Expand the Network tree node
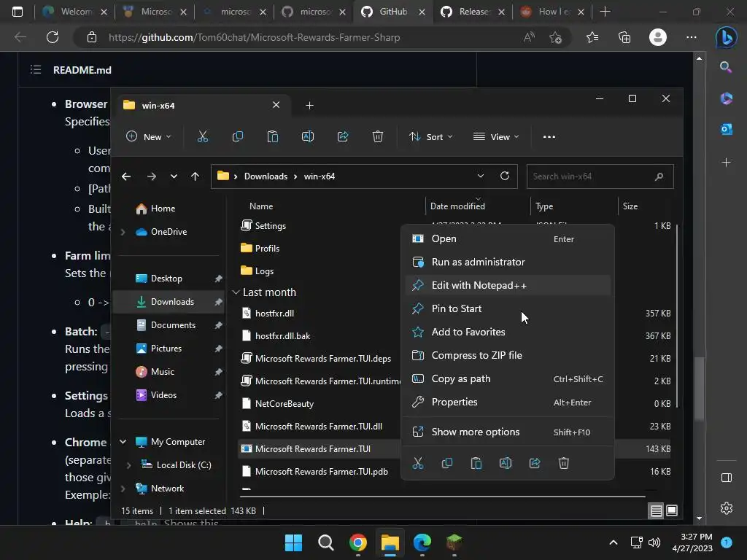Image resolution: width=747 pixels, height=560 pixels. click(x=123, y=489)
